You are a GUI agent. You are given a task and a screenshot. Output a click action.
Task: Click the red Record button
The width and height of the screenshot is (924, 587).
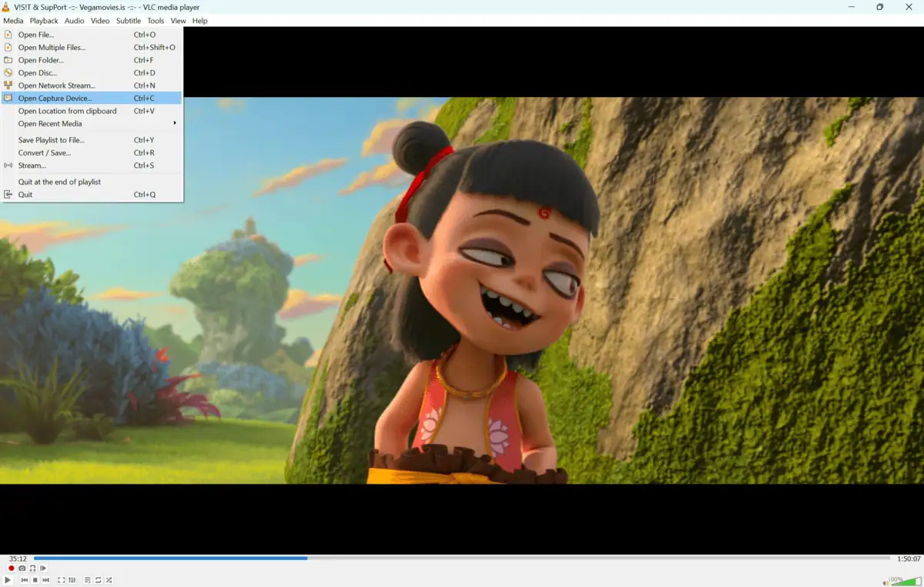[x=11, y=569]
